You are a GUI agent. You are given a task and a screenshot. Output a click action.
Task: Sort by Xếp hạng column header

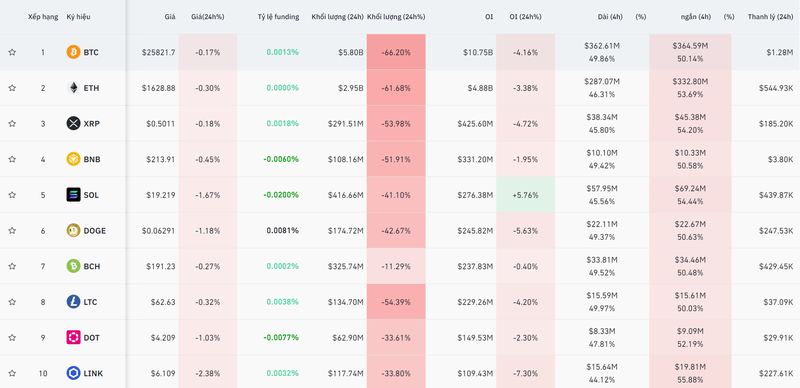pos(43,17)
